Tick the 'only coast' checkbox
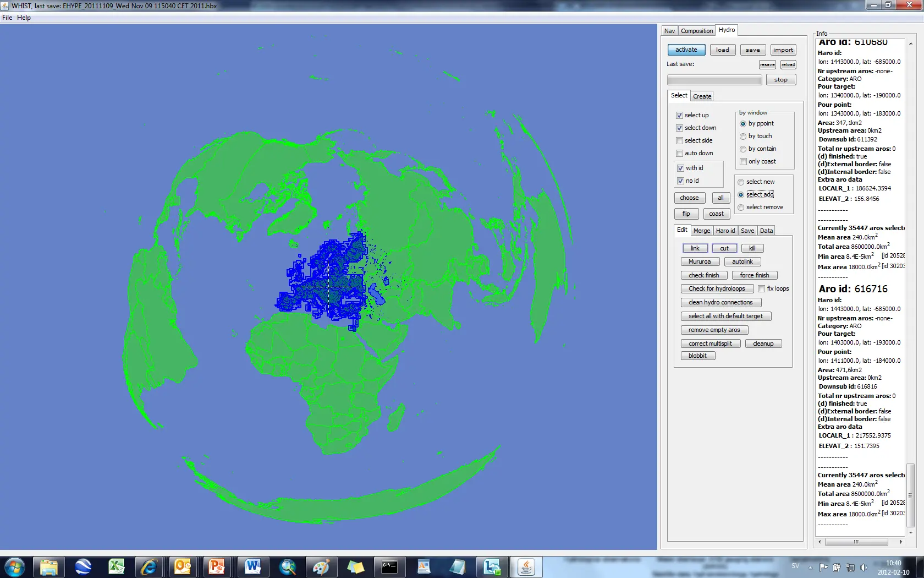The image size is (924, 578). click(743, 161)
